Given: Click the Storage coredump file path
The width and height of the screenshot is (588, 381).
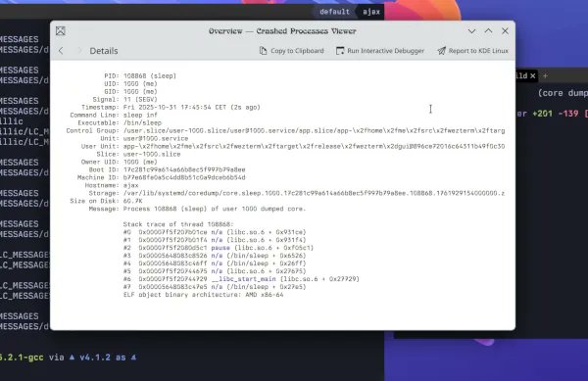Looking at the screenshot, I should click(314, 193).
